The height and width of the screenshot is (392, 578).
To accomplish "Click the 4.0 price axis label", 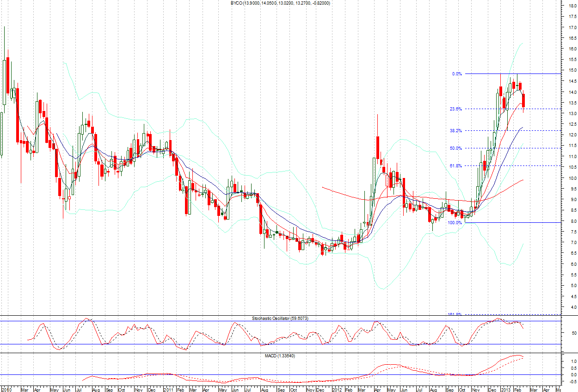I will 572,307.
